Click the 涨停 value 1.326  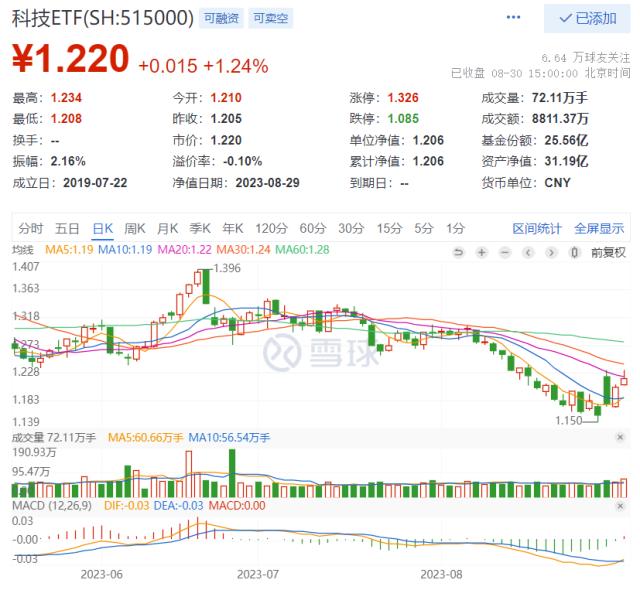click(x=403, y=98)
